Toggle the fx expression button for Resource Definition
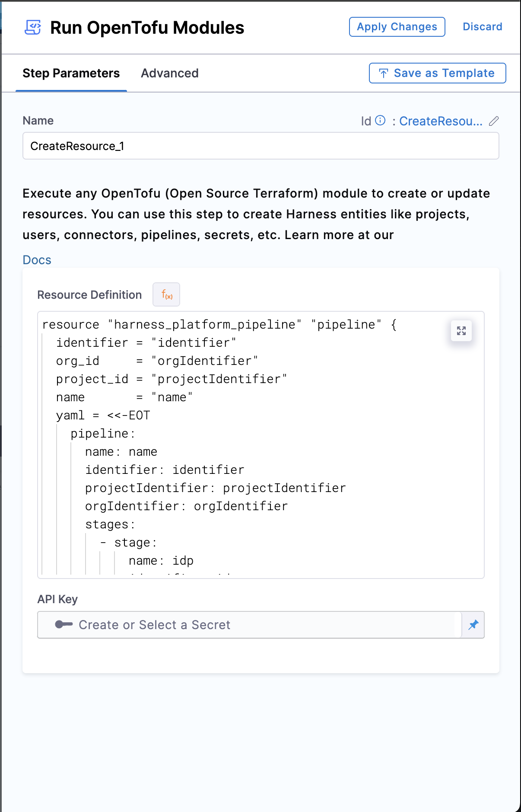This screenshot has width=521, height=812. coord(166,294)
